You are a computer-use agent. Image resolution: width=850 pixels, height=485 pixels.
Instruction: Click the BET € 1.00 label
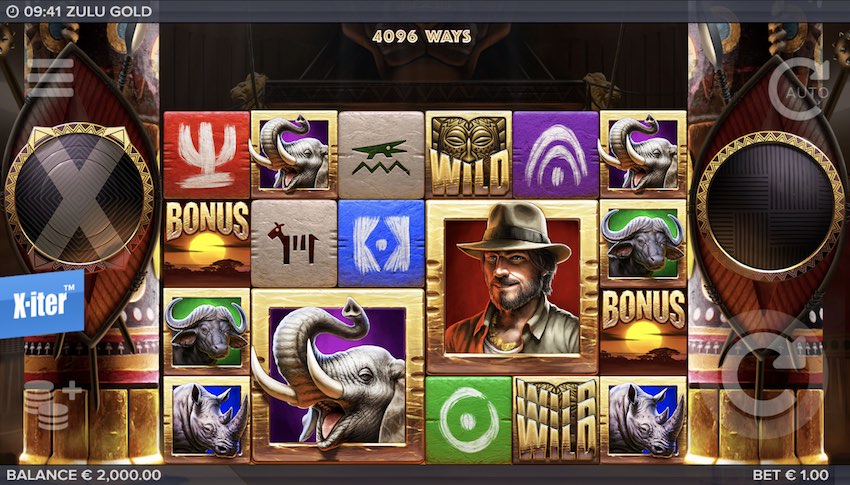point(790,475)
